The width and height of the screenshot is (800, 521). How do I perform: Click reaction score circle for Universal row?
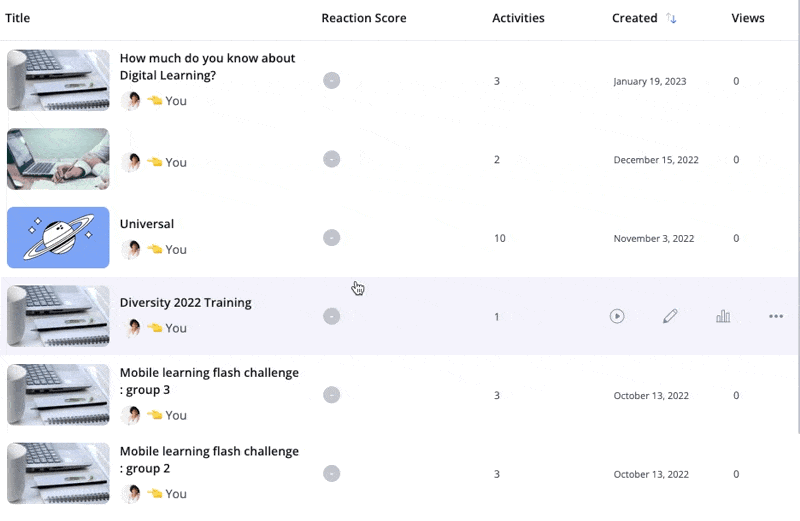[x=332, y=238]
